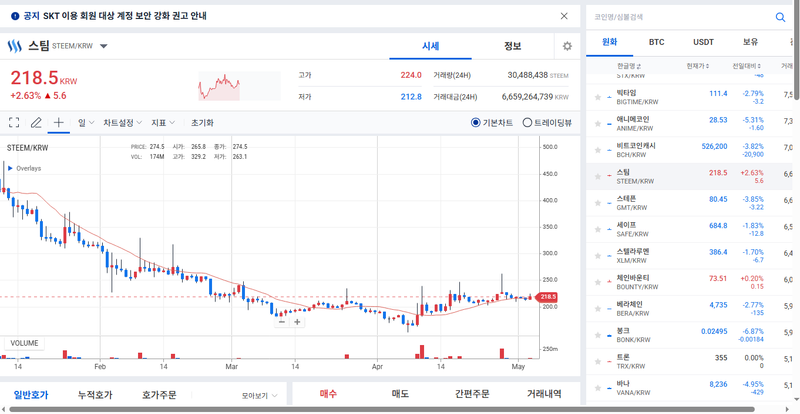
Task: Click the 526,200 price of BCH
Action: [x=714, y=146]
